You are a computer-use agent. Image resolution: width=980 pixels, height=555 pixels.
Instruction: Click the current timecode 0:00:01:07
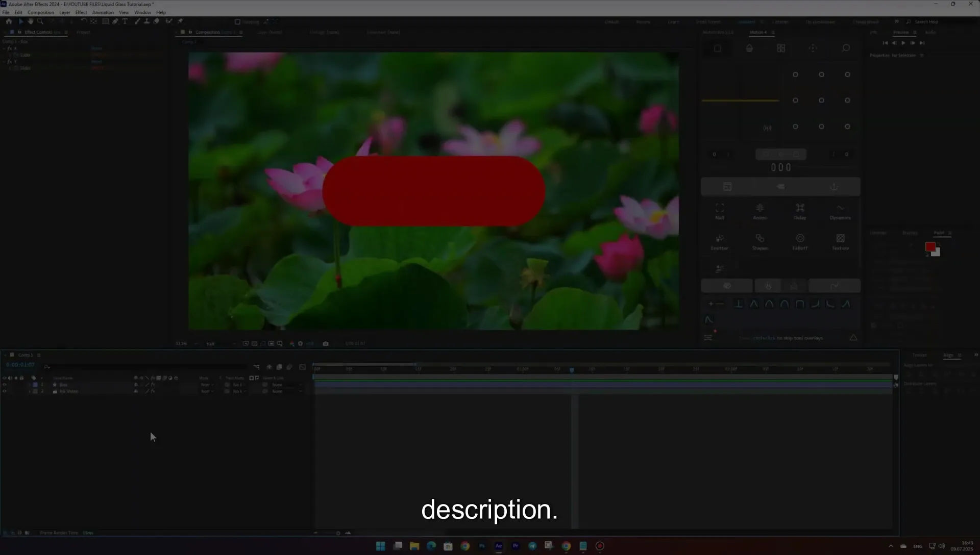coord(20,365)
